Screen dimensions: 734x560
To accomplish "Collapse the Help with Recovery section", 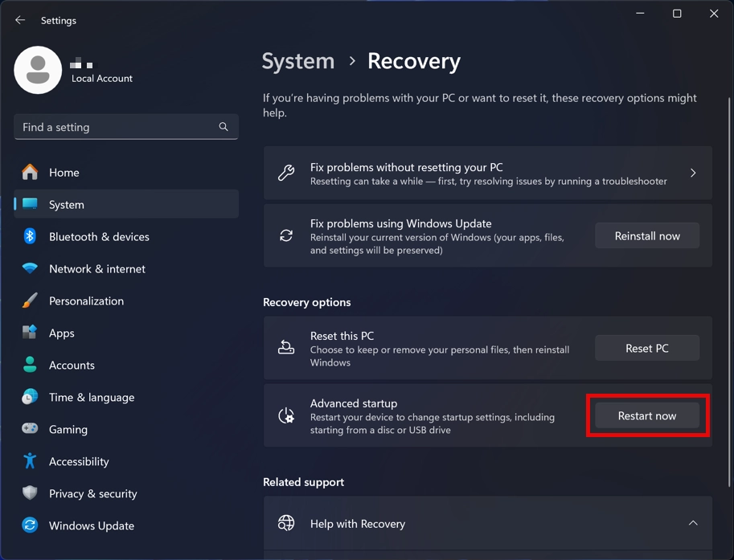I will [x=693, y=522].
